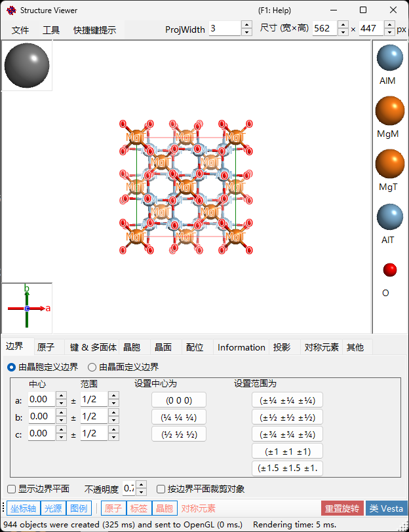Set range to (±½ ±½ ±½)
The image size is (409, 532).
pos(287,417)
